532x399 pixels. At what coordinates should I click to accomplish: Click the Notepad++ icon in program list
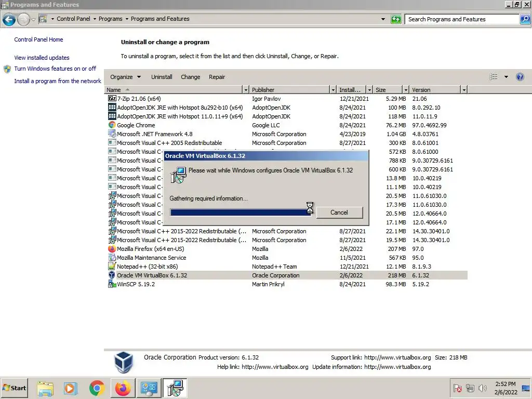pyautogui.click(x=112, y=267)
